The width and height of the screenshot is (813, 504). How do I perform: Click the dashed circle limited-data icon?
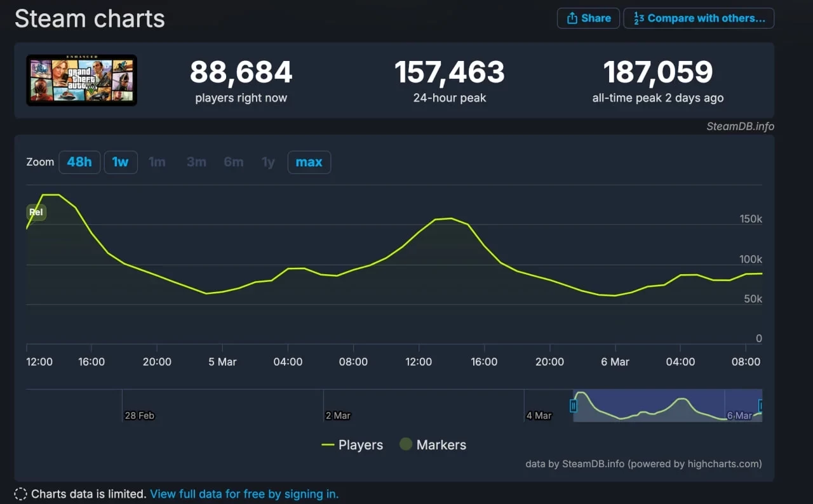20,494
